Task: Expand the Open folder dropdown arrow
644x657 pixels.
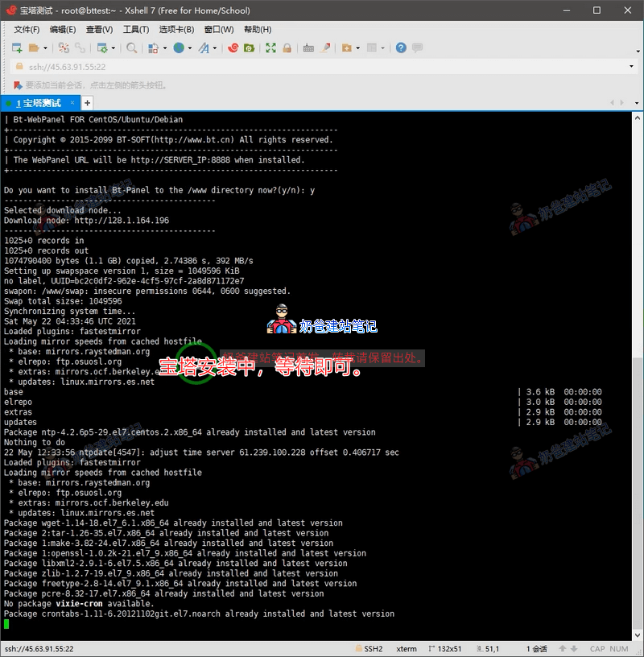Action: click(x=45, y=48)
